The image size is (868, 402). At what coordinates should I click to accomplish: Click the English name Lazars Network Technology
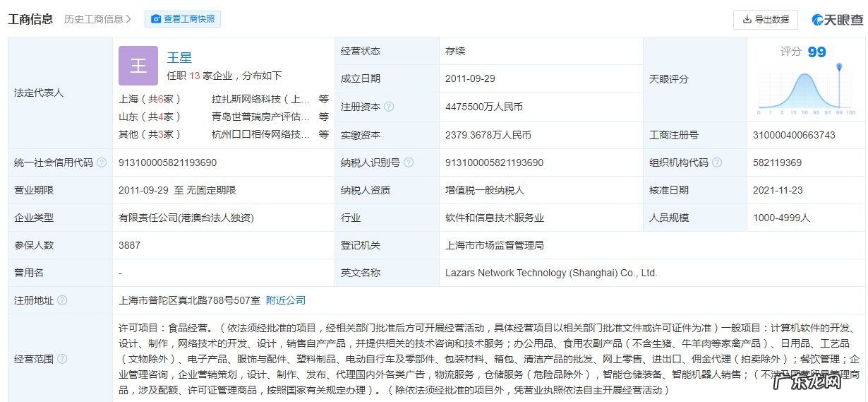tap(551, 273)
